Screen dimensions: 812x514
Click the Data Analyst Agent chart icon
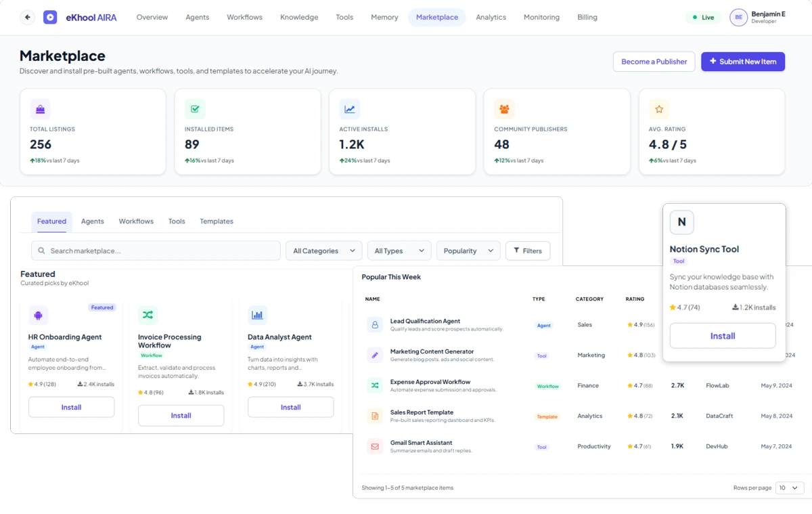coord(257,315)
